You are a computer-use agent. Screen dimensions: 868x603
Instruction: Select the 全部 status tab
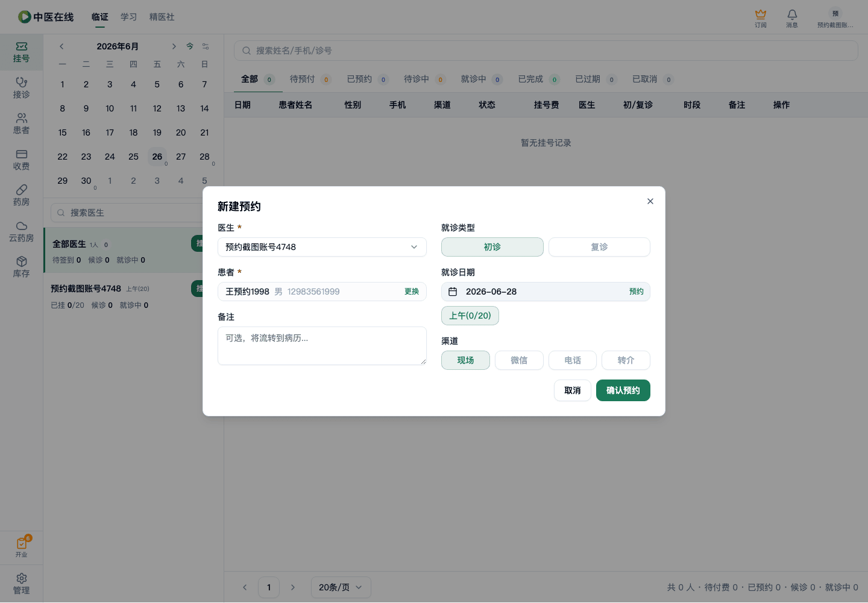257,79
